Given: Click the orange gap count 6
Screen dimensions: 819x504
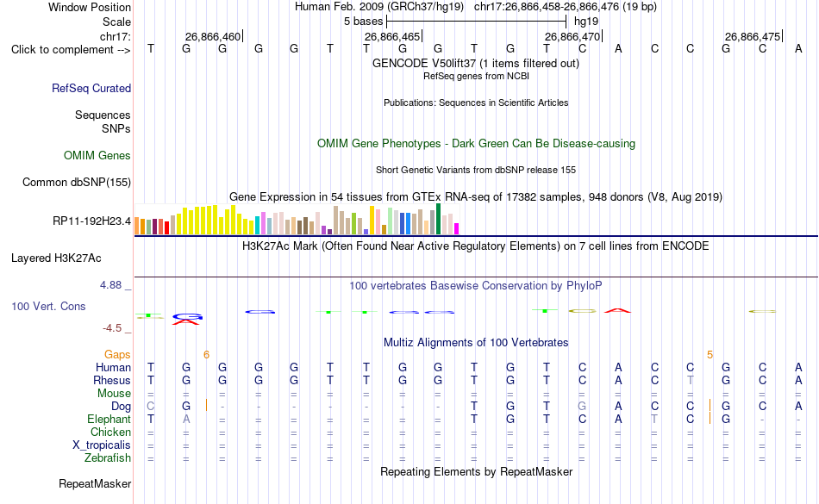Looking at the screenshot, I should click(x=206, y=355).
